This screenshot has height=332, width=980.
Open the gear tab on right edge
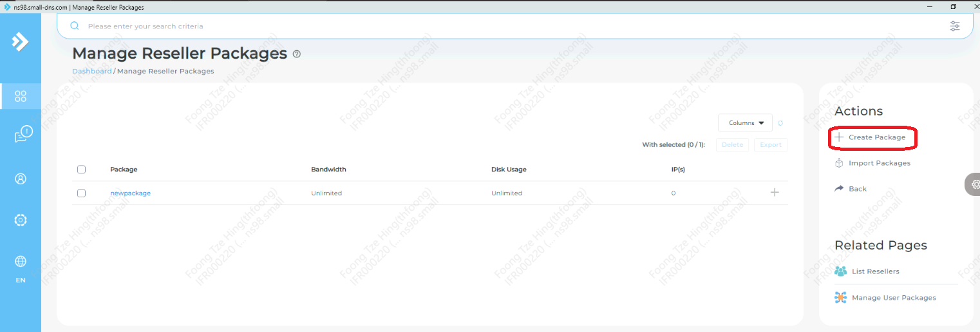(974, 184)
